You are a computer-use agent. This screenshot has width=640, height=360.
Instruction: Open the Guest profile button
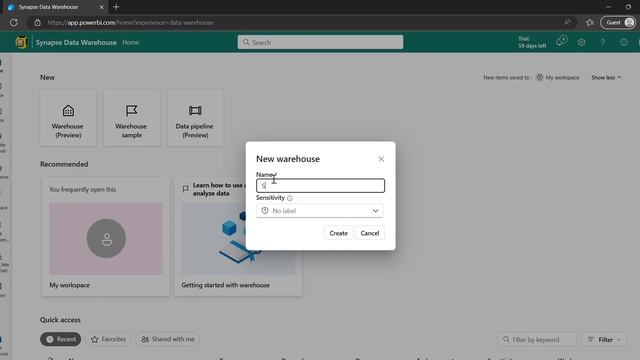tap(618, 22)
